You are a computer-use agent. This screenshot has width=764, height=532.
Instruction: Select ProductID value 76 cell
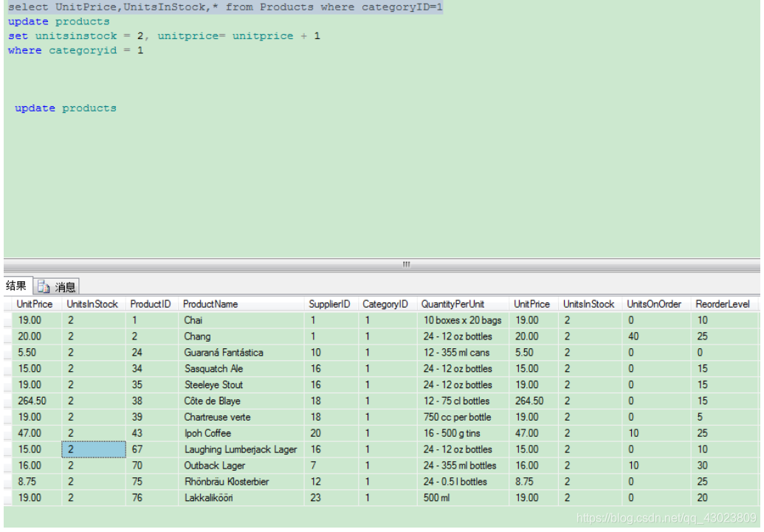click(x=152, y=497)
